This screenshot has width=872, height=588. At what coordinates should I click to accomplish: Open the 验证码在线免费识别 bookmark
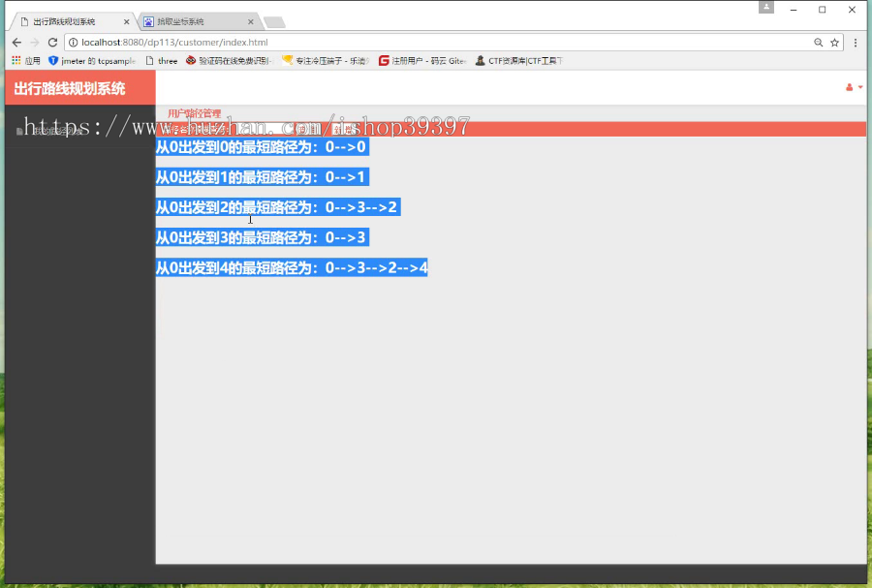click(229, 61)
